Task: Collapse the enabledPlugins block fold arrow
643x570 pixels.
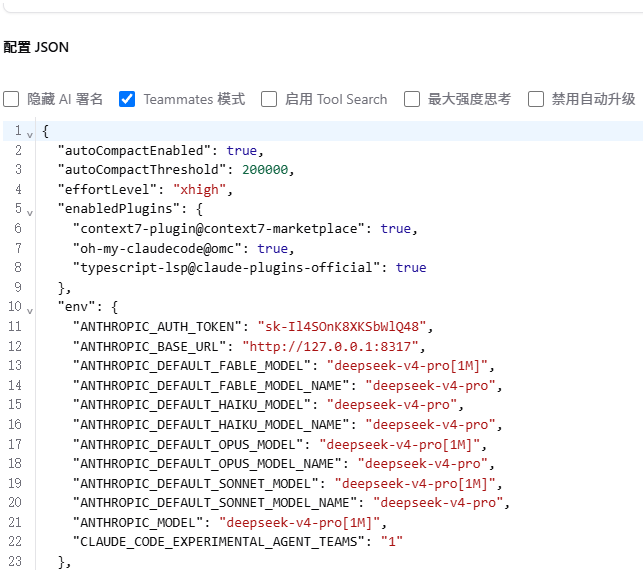Action: 30,212
